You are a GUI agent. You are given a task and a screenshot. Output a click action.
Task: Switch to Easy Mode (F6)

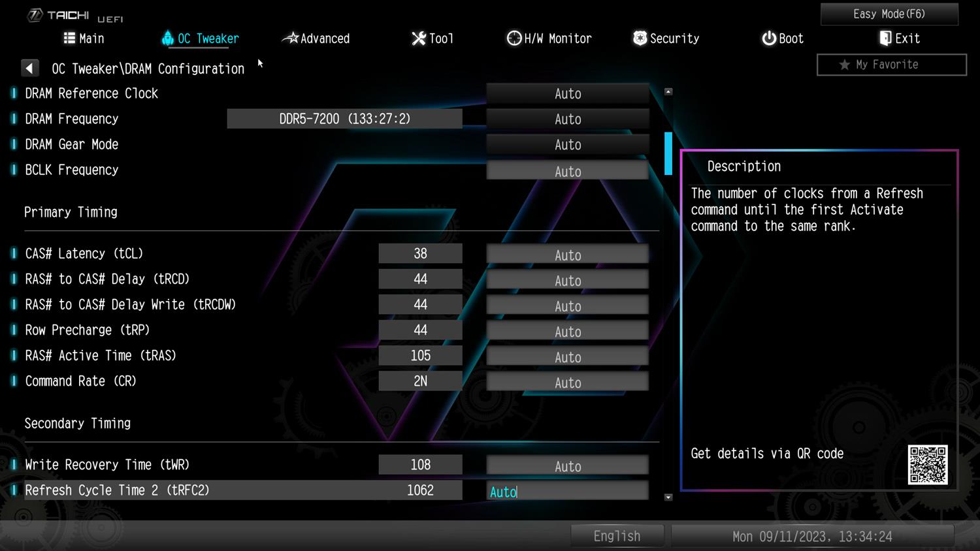coord(889,14)
